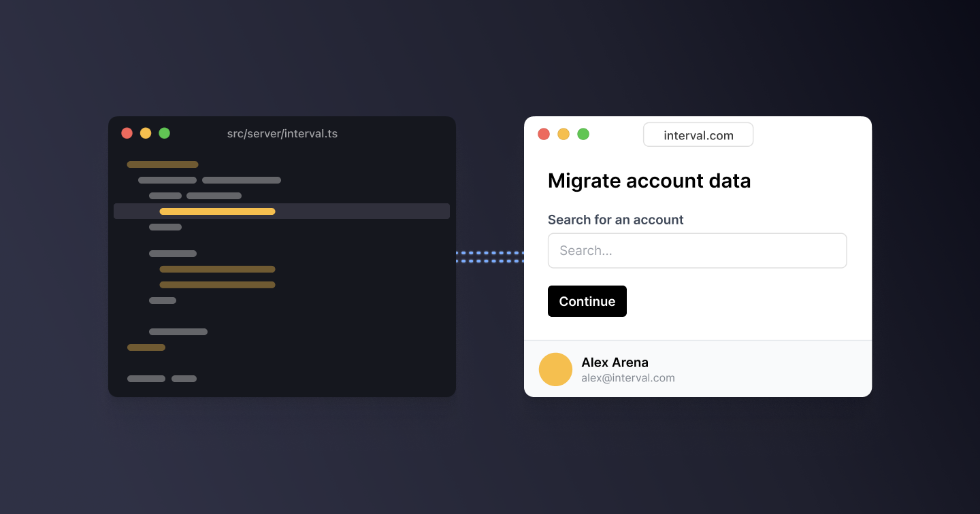Viewport: 980px width, 514px height.
Task: Close the interval.com browser window
Action: 544,134
